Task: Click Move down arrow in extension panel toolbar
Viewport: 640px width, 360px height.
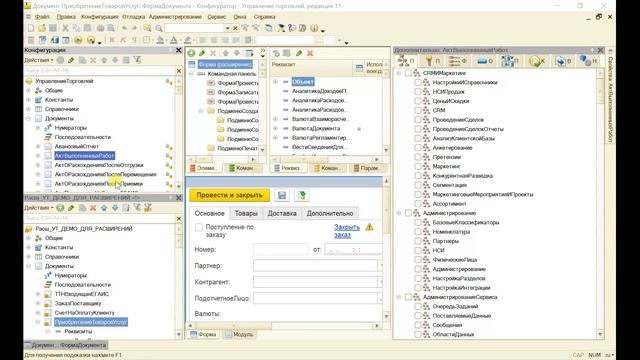Action: [x=115, y=208]
